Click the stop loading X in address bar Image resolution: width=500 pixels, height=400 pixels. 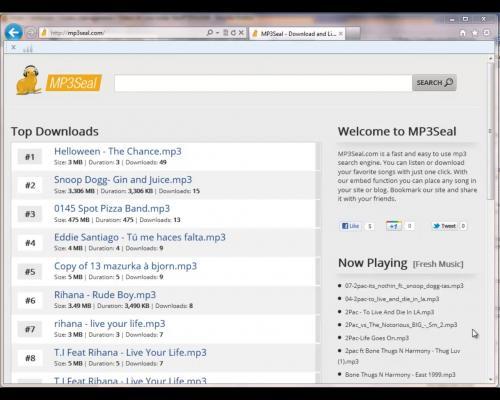pos(241,33)
